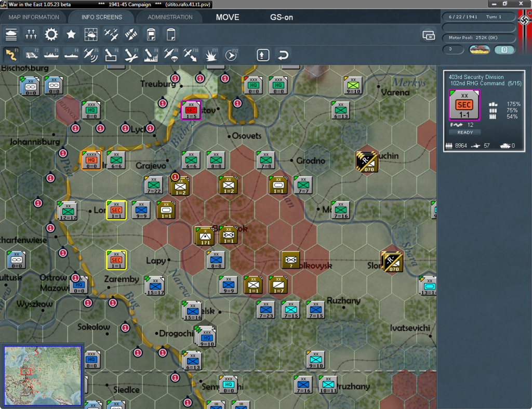Open the ADMINISTRATION tab
Screen dimensions: 532x409
(x=170, y=17)
